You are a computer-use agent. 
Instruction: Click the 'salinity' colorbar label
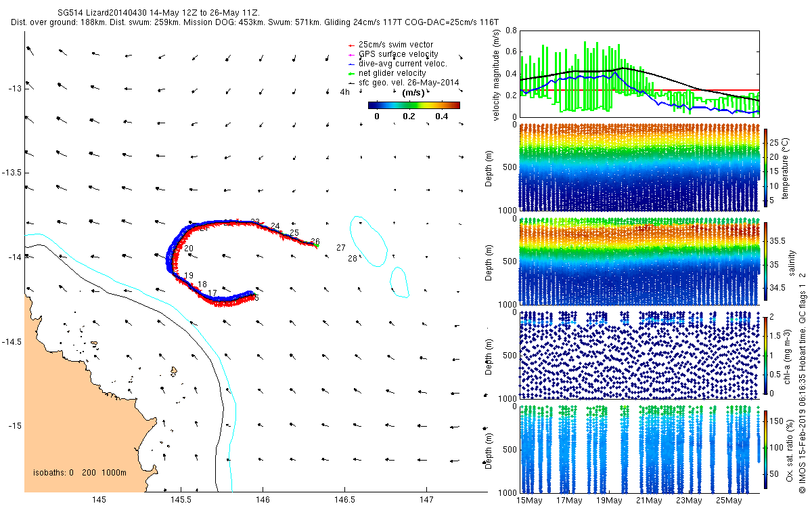click(x=790, y=263)
